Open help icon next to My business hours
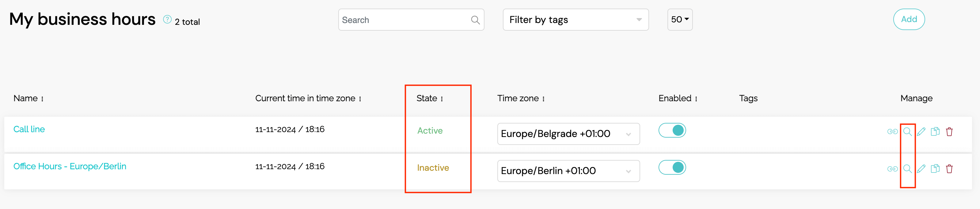 pos(167,19)
